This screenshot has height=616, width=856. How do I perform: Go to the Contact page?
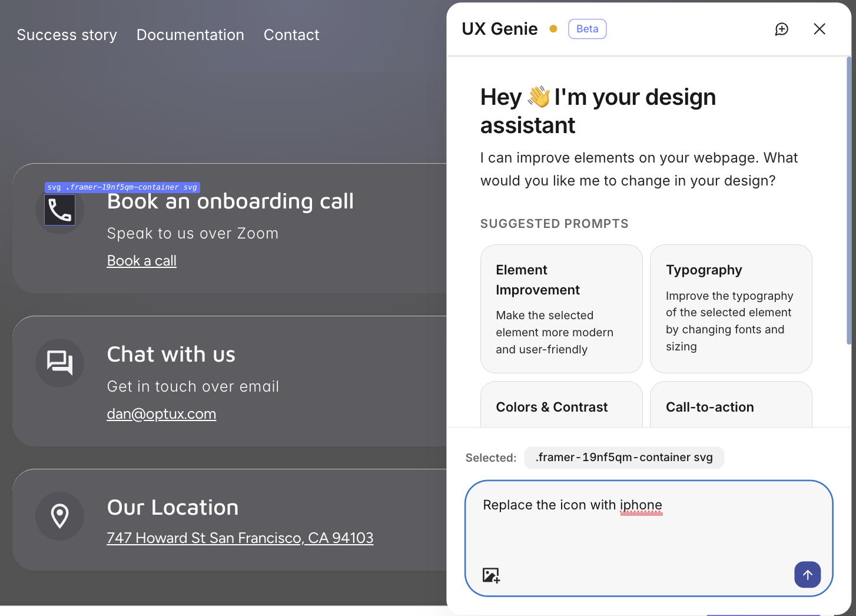click(x=291, y=35)
